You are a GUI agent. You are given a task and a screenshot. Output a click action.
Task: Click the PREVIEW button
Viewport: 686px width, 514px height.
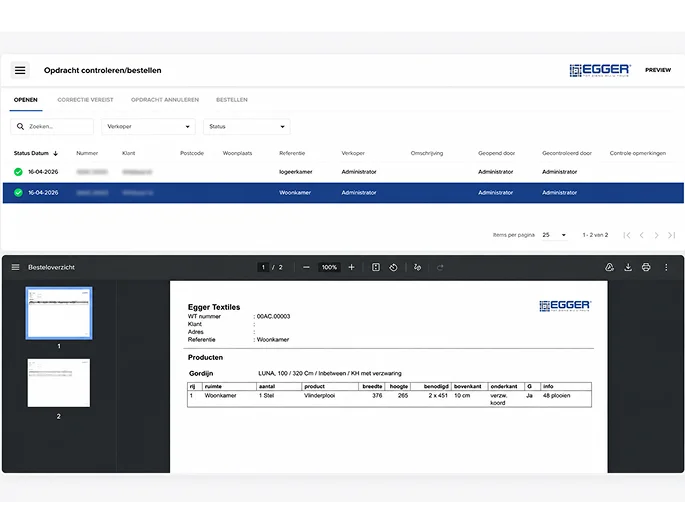point(658,70)
